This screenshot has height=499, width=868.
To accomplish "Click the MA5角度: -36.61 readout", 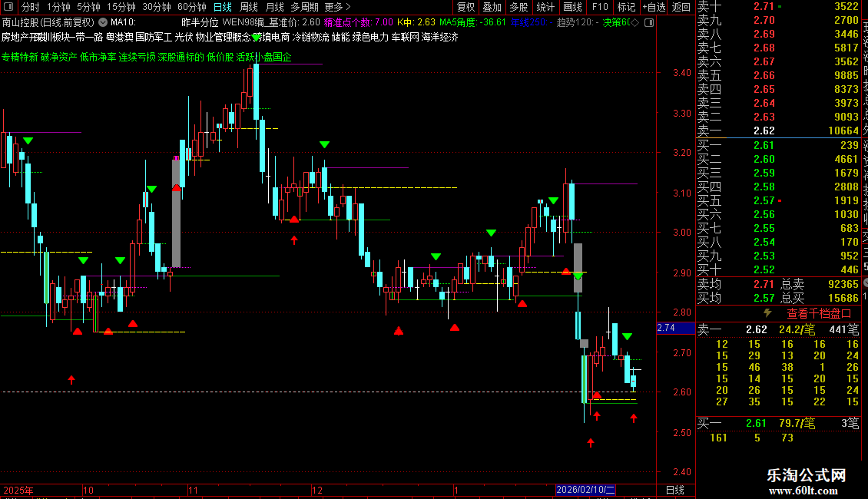I will pos(472,22).
